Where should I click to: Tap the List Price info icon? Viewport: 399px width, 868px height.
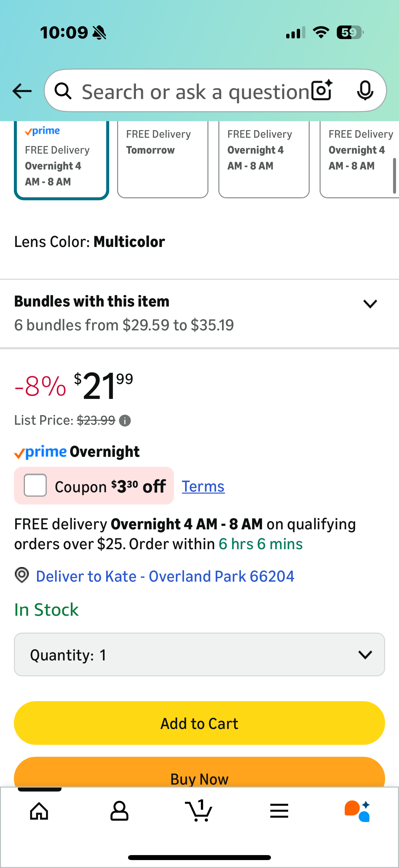125,420
